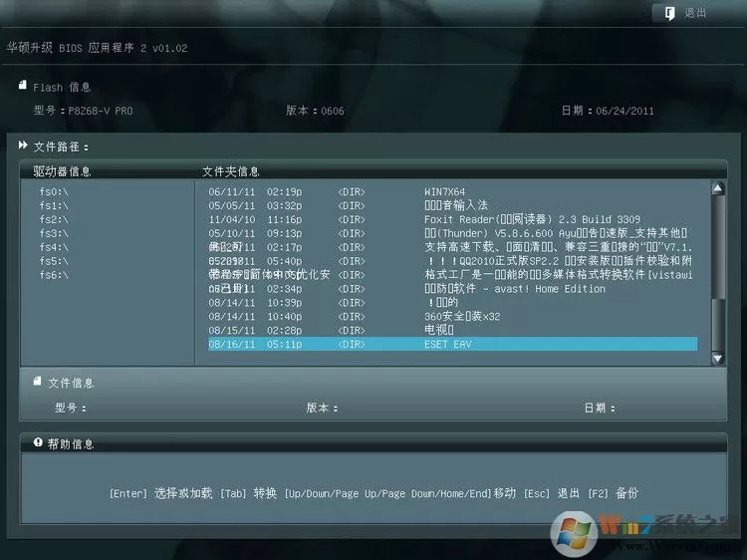The image size is (747, 560).
Task: Click the 文件信息 section icon
Action: [37, 382]
